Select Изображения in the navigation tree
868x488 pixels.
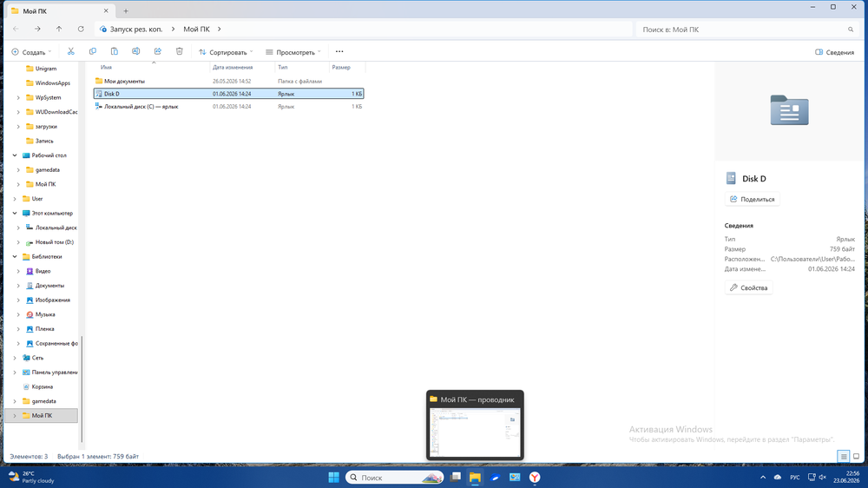53,300
